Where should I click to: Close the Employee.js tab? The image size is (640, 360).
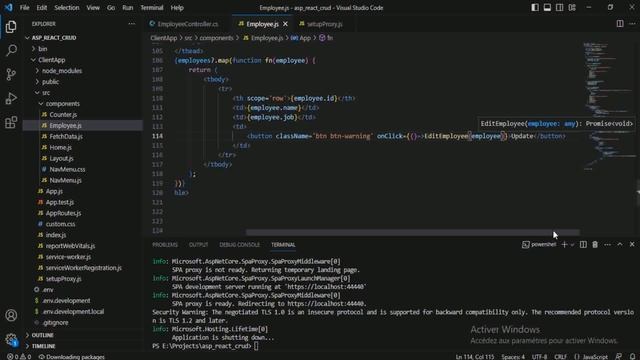pyautogui.click(x=285, y=24)
